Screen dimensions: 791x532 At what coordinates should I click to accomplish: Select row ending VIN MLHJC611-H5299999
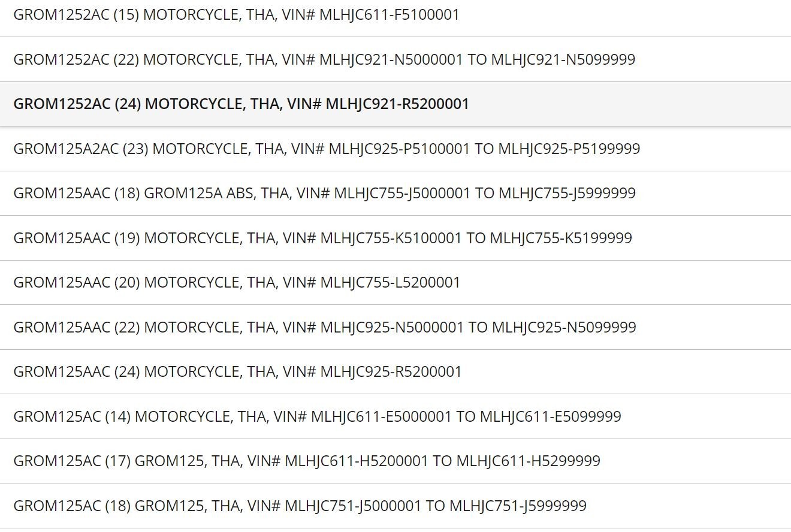[x=395, y=461]
